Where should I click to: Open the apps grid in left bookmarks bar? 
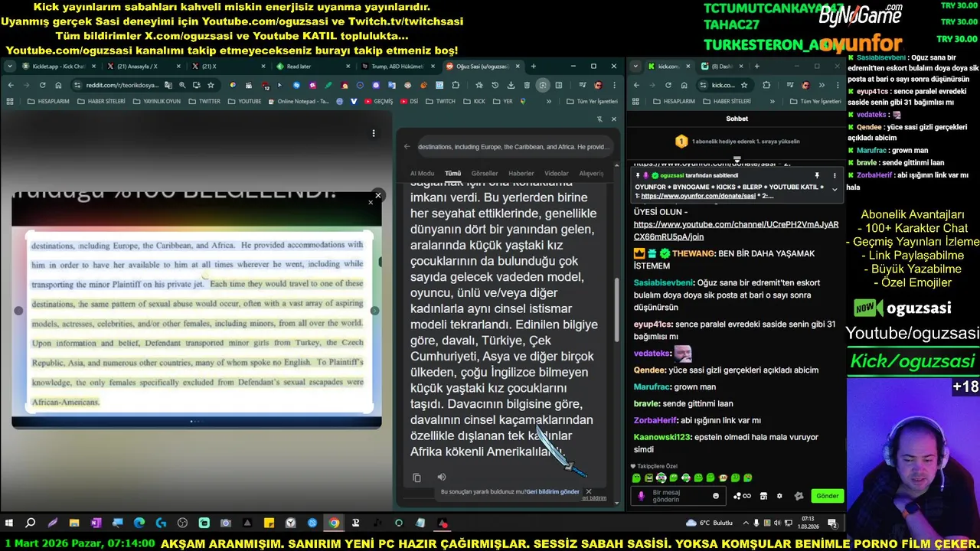tap(11, 101)
